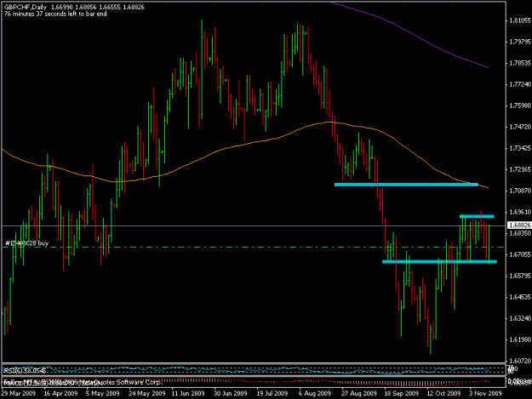Image resolution: width=532 pixels, height=399 pixels.
Task: Click the current price box 1.68826
Action: coord(519,225)
